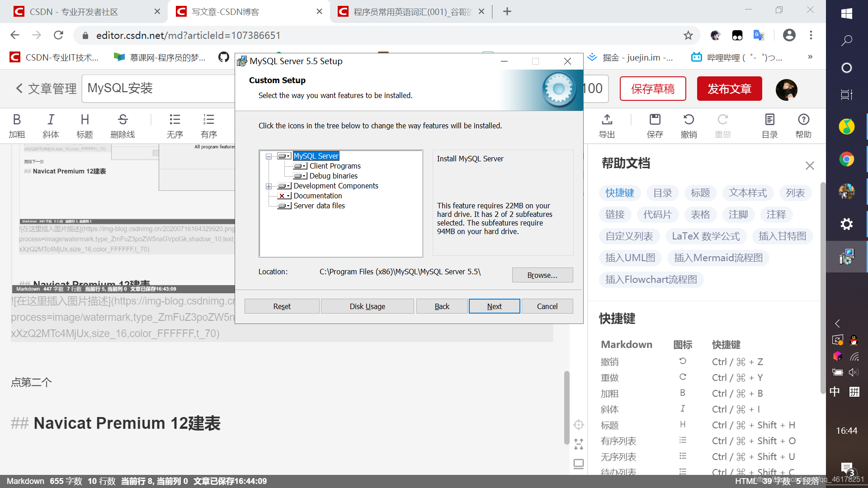Click sync scroll crosshair icon in editor

pyautogui.click(x=578, y=425)
